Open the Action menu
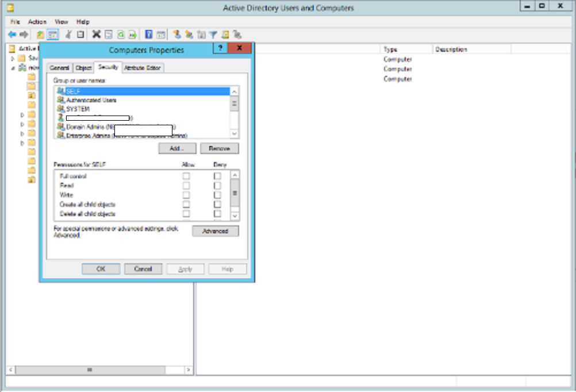 click(x=37, y=21)
